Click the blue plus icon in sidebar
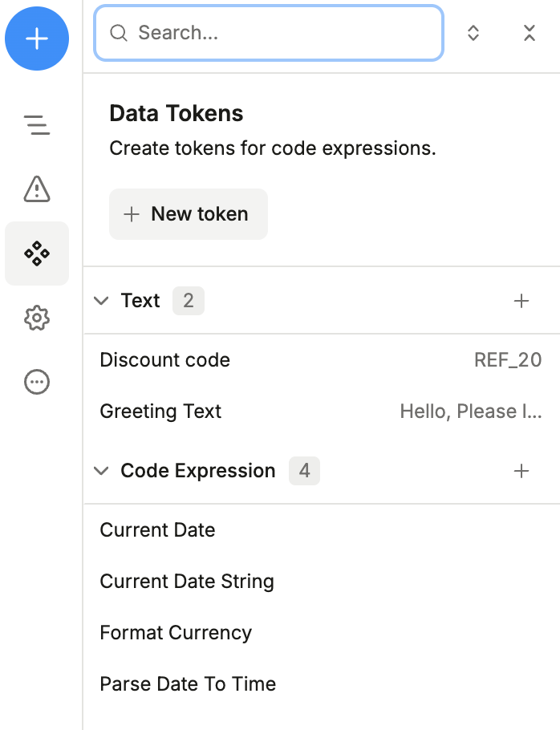560x730 pixels. pyautogui.click(x=37, y=38)
